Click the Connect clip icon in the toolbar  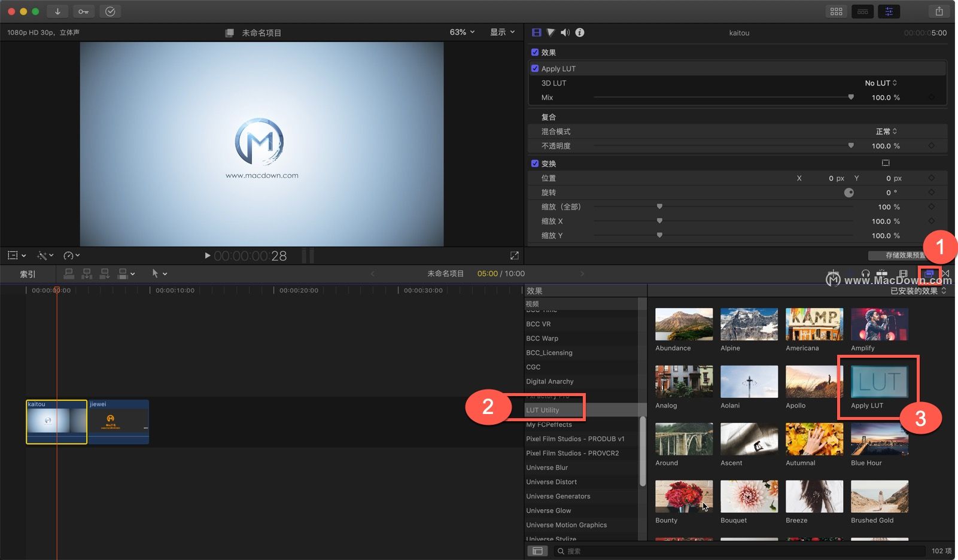click(x=69, y=273)
